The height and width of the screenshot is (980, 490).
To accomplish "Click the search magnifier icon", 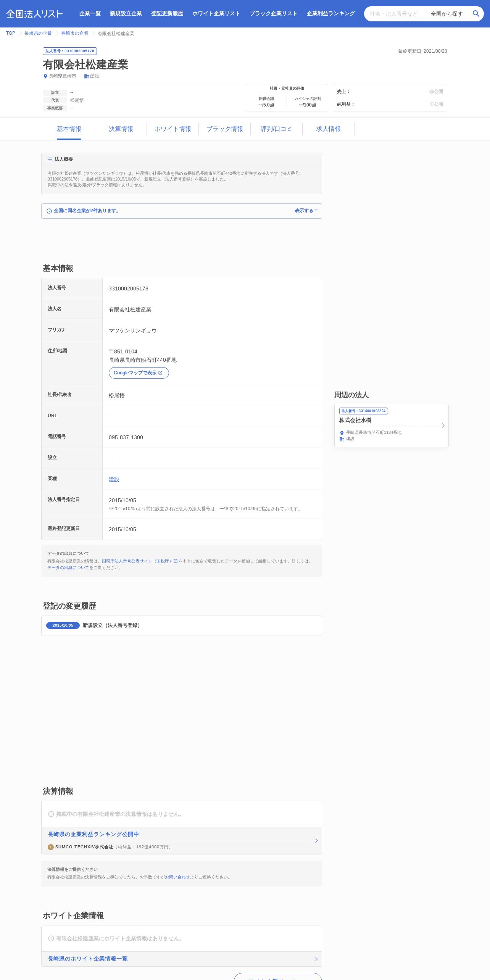I will point(476,14).
